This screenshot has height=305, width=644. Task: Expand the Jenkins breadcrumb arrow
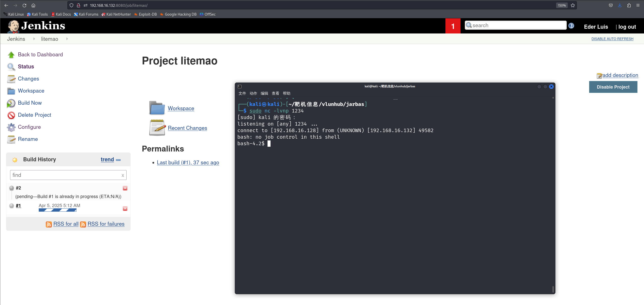coord(34,39)
